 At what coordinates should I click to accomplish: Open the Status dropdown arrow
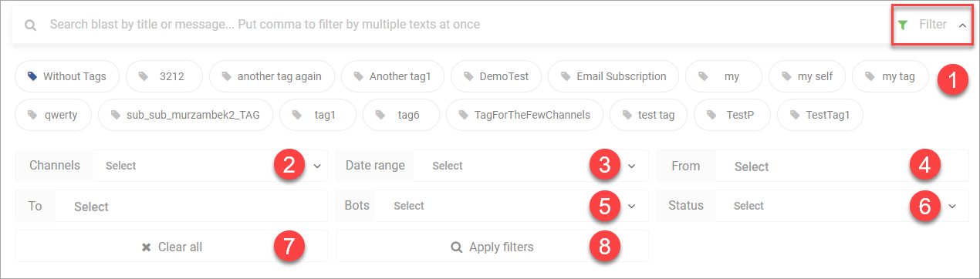pos(952,206)
